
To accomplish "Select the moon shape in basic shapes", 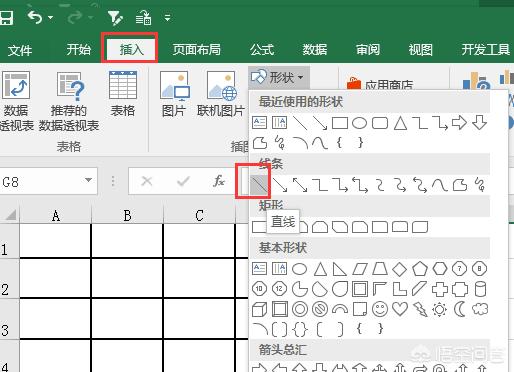I will pyautogui.click(x=460, y=309).
